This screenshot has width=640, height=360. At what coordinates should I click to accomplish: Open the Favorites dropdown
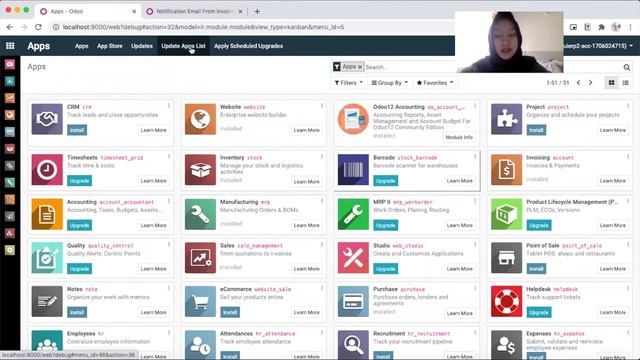pyautogui.click(x=435, y=83)
